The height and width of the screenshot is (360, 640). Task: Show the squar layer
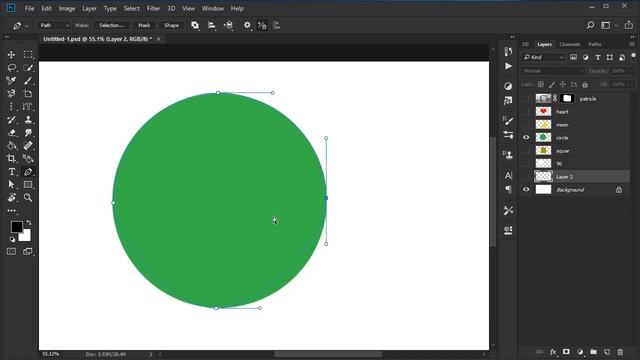click(526, 151)
